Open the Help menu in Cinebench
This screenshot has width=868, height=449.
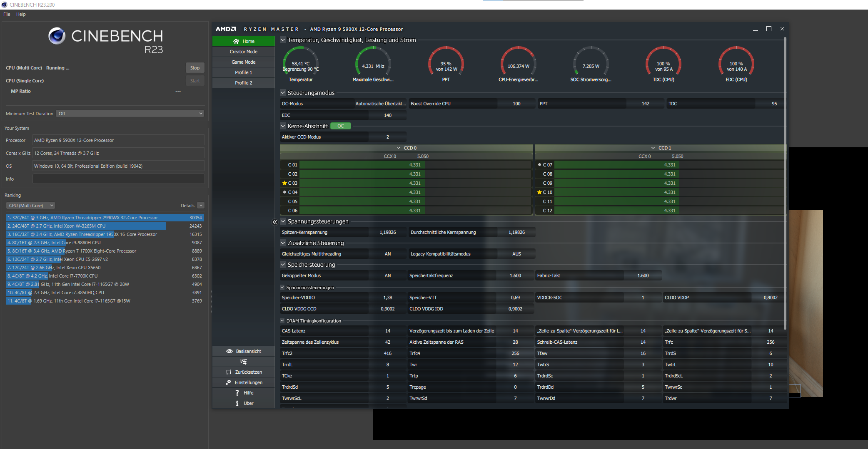click(x=21, y=14)
